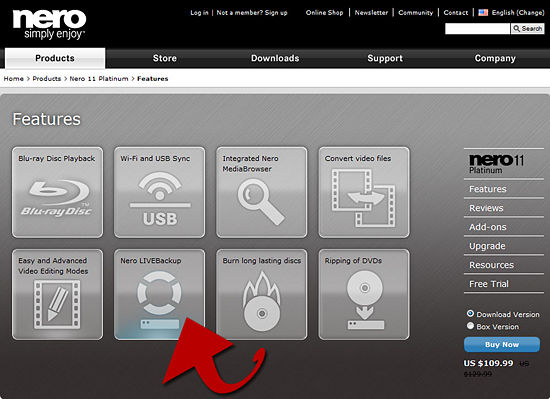This screenshot has height=399, width=550.
Task: Click the Nero 11 Platinum sidebar logo
Action: tap(497, 163)
